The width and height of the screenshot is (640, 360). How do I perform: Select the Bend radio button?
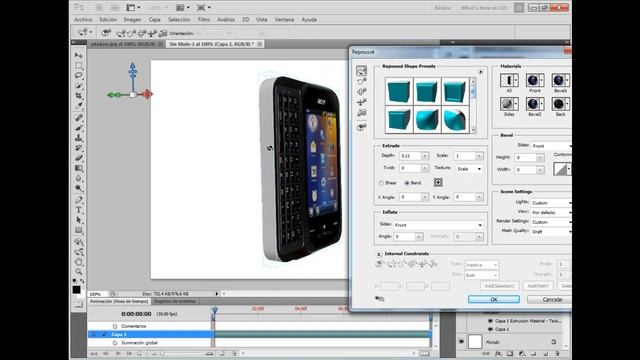pyautogui.click(x=407, y=183)
